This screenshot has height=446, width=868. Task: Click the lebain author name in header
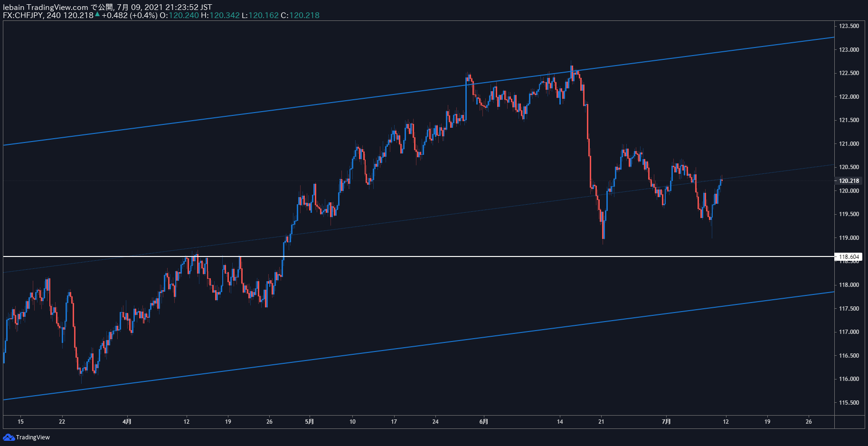[14, 7]
